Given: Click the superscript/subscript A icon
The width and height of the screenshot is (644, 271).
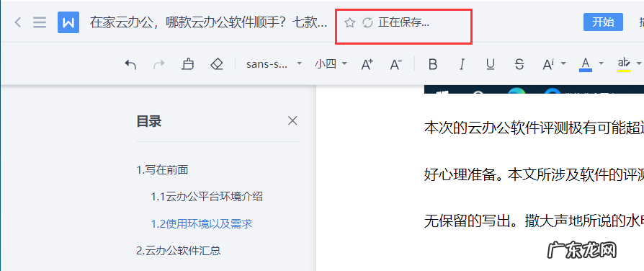Looking at the screenshot, I should [548, 64].
